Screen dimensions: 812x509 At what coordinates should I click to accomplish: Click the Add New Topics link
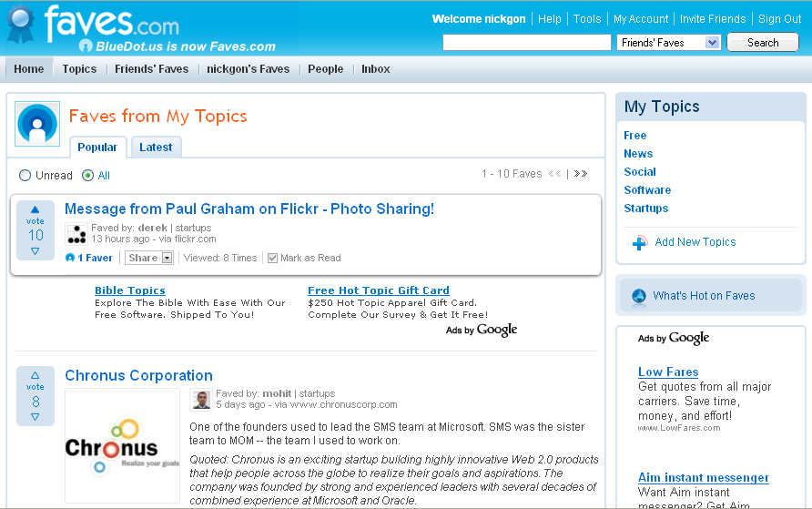[695, 242]
